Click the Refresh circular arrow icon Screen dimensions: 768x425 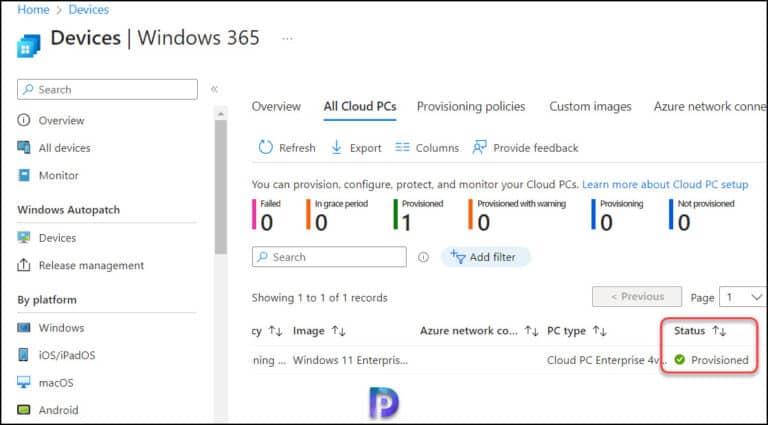(265, 147)
